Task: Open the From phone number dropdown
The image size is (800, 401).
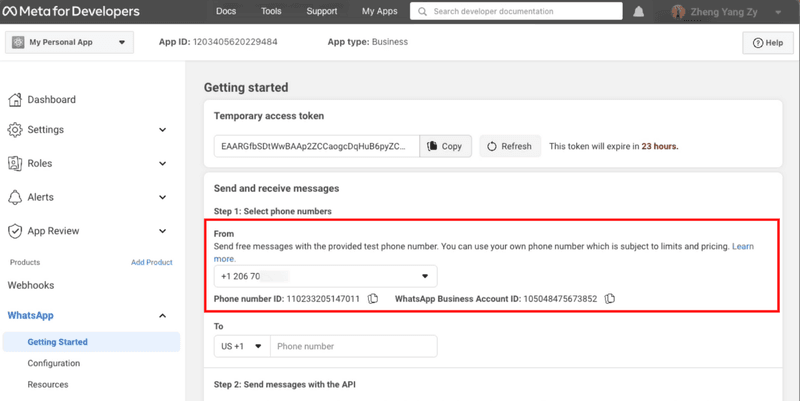Action: 326,276
